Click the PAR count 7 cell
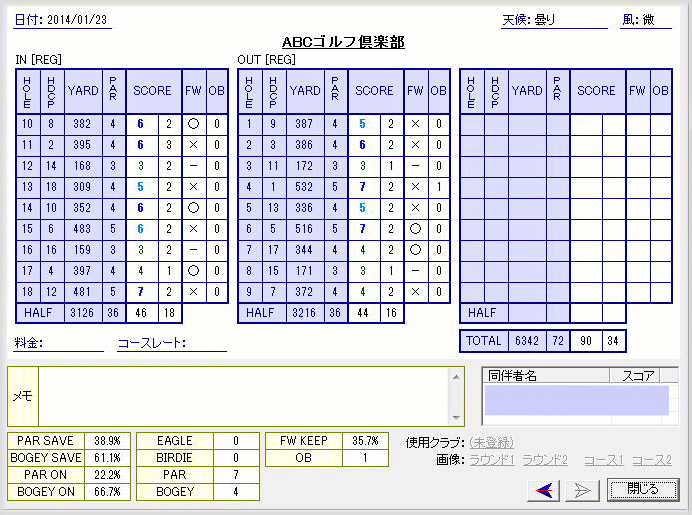Image resolution: width=692 pixels, height=515 pixels. pyautogui.click(x=236, y=475)
